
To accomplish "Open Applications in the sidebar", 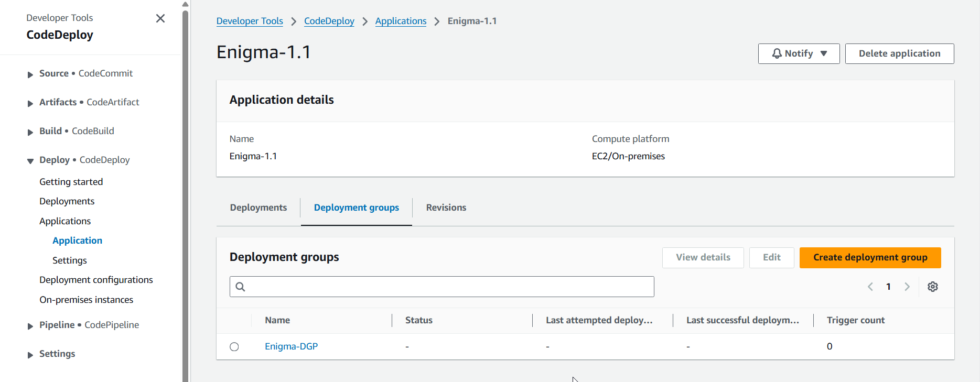I will point(65,221).
